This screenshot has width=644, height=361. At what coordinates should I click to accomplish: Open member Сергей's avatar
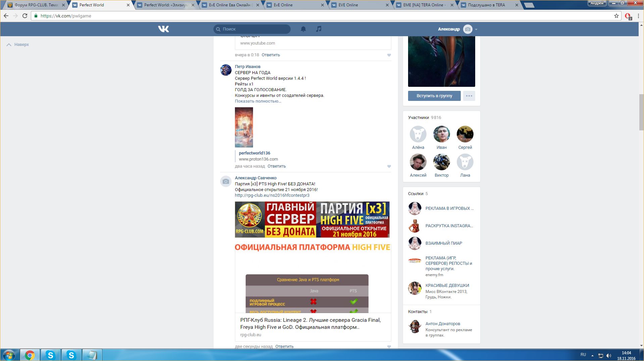pos(465,134)
